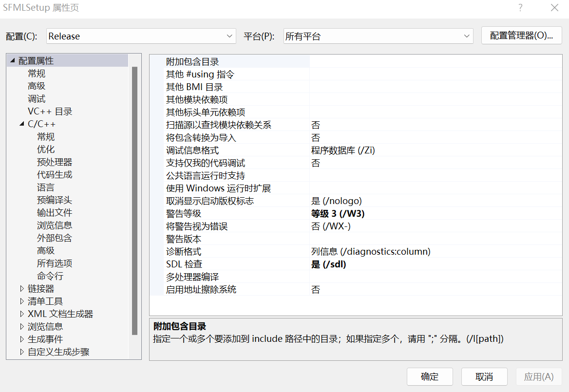
Task: Click the 程序数据库 (/Zi) value
Action: click(x=343, y=150)
